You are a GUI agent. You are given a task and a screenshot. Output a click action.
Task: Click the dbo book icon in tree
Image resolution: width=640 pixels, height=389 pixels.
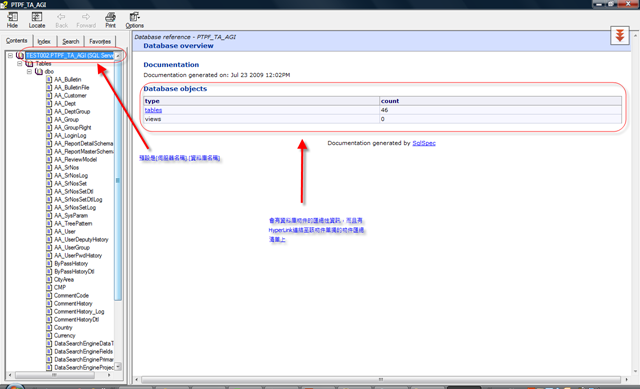[39, 71]
